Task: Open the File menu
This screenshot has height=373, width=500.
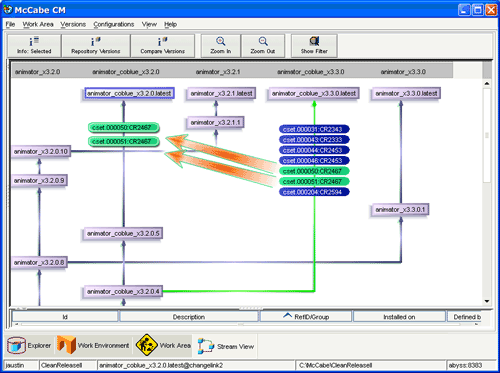Action: [10, 24]
